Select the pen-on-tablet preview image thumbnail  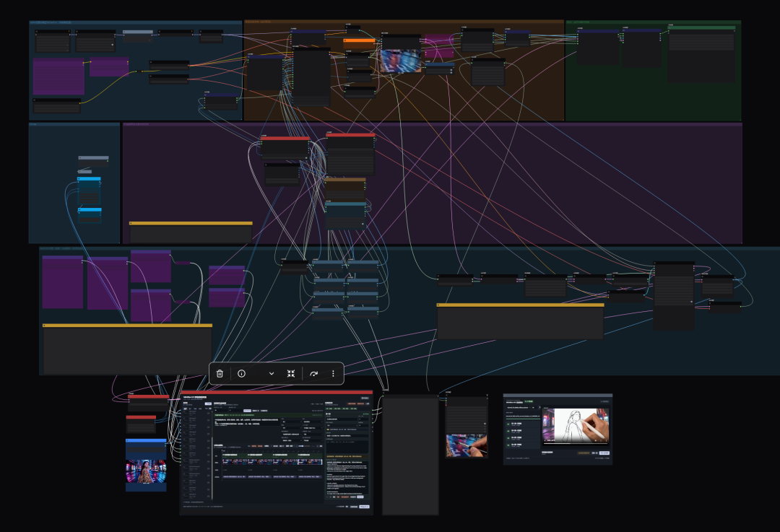pyautogui.click(x=466, y=445)
